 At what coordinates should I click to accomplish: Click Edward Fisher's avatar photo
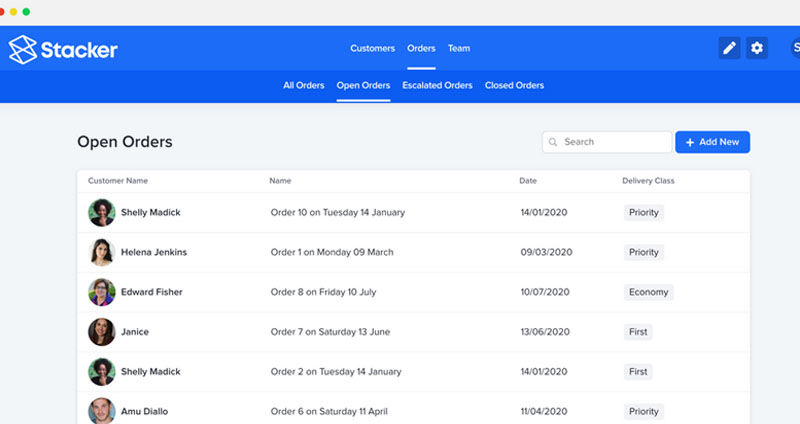click(x=101, y=292)
